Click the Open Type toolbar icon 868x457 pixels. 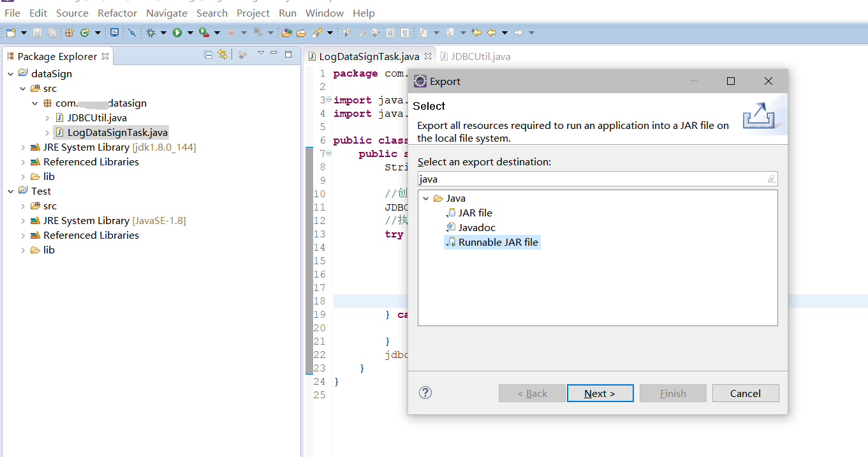(x=286, y=33)
